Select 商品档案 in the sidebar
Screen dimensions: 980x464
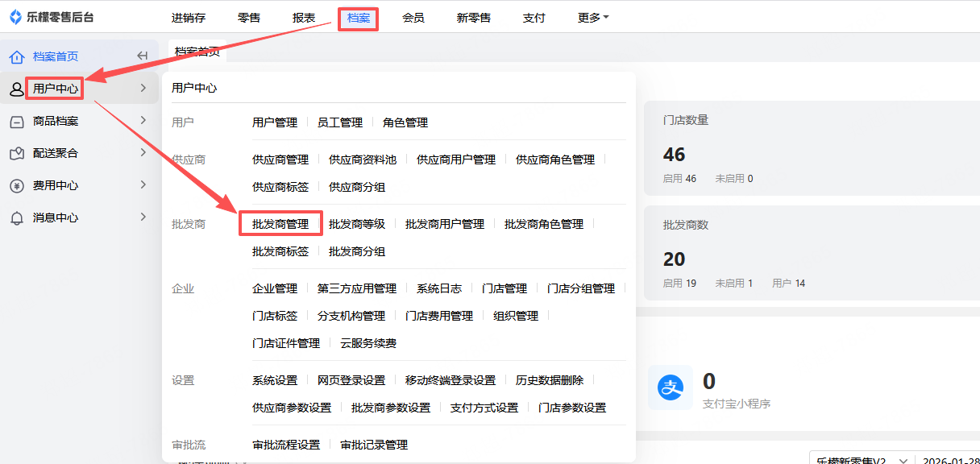click(x=56, y=121)
